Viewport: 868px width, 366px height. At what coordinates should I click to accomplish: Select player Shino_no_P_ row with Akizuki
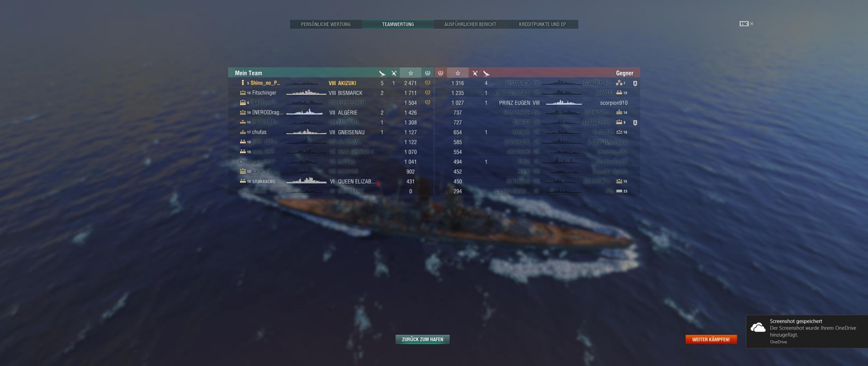pyautogui.click(x=331, y=83)
